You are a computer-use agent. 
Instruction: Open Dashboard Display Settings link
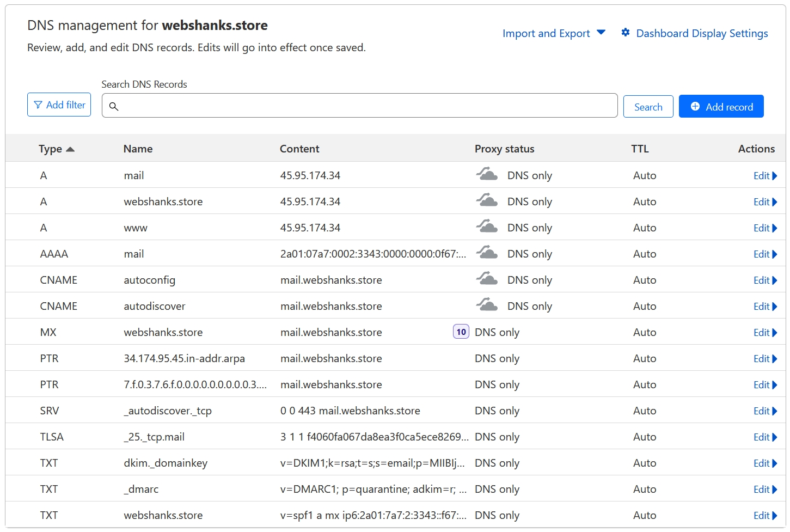[701, 33]
